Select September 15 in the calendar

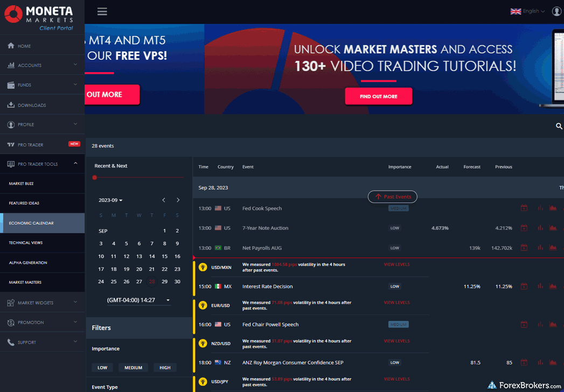[164, 256]
